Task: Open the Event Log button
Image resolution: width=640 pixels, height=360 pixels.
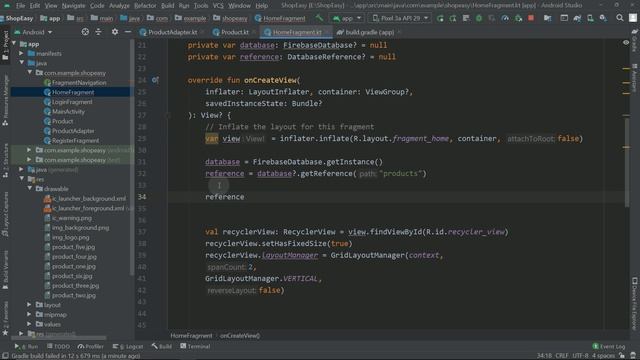Action: click(x=609, y=346)
